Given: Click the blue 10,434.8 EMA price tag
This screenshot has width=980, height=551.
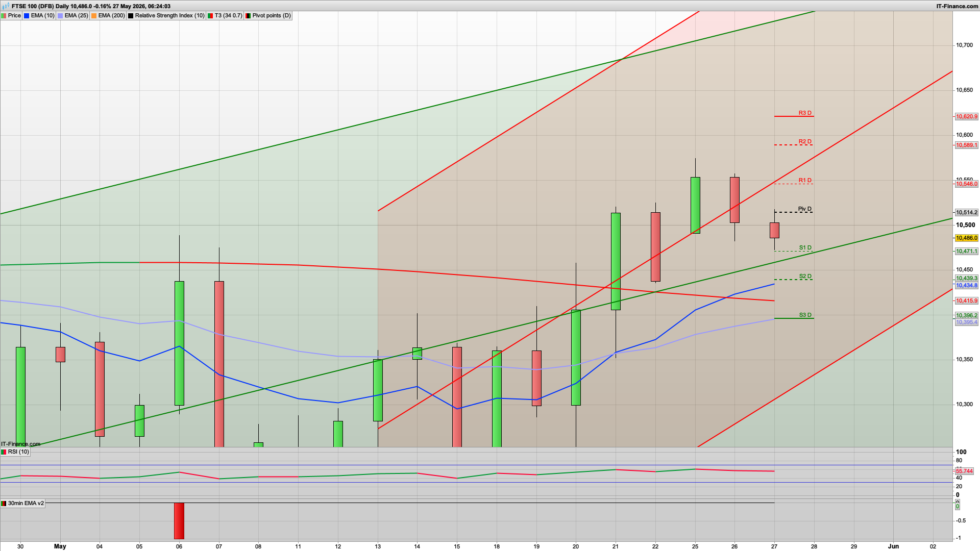Looking at the screenshot, I should pos(967,286).
